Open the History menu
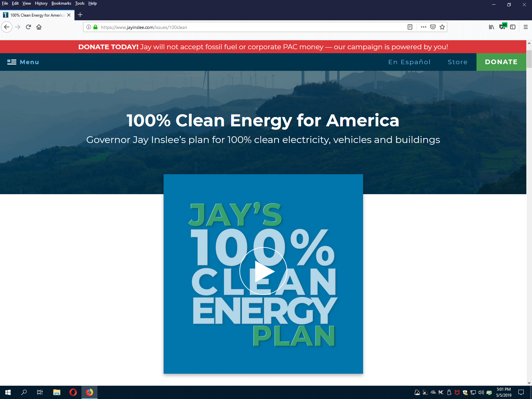This screenshot has height=399, width=532. pyautogui.click(x=41, y=3)
